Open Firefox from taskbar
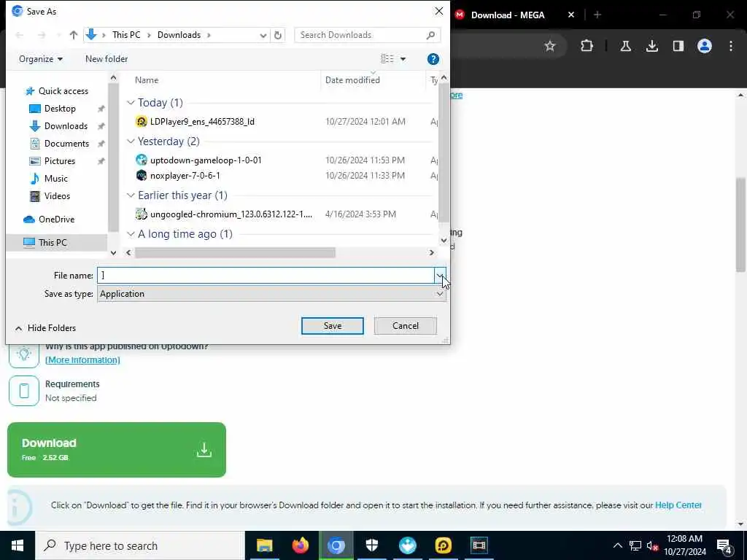747x560 pixels. point(300,545)
